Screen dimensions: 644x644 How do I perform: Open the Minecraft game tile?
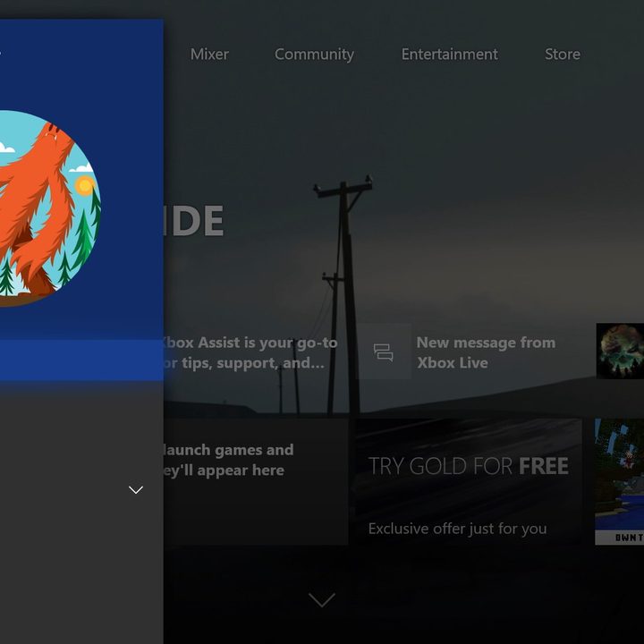pyautogui.click(x=619, y=482)
